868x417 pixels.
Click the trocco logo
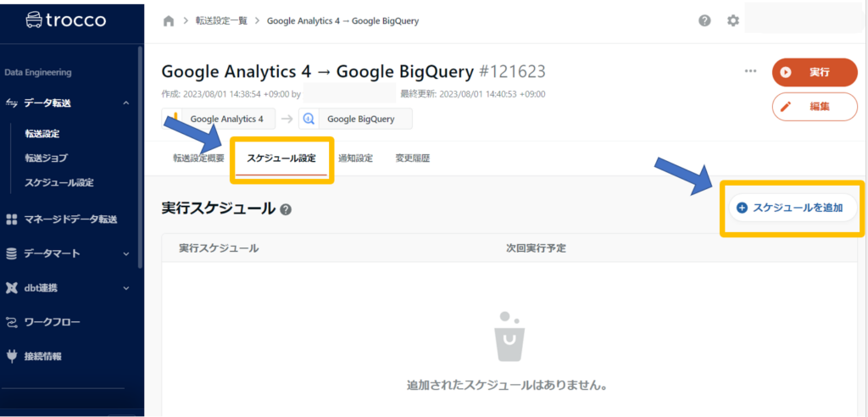tap(66, 19)
